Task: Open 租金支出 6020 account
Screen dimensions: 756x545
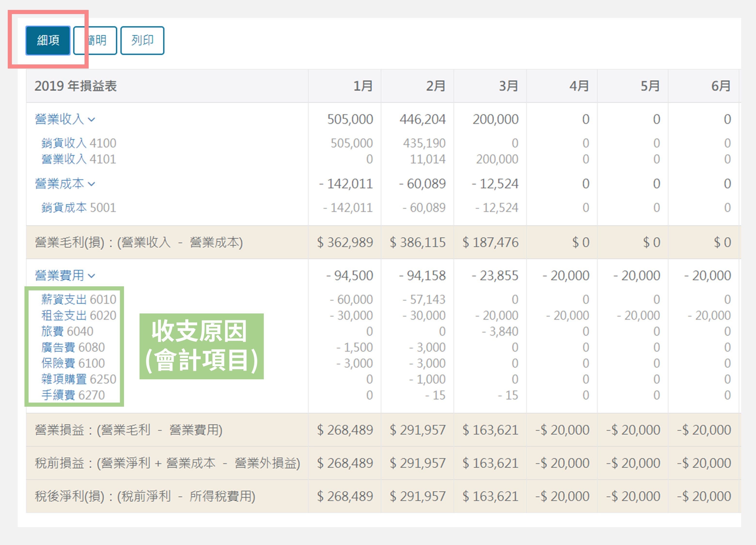Action: pyautogui.click(x=79, y=315)
